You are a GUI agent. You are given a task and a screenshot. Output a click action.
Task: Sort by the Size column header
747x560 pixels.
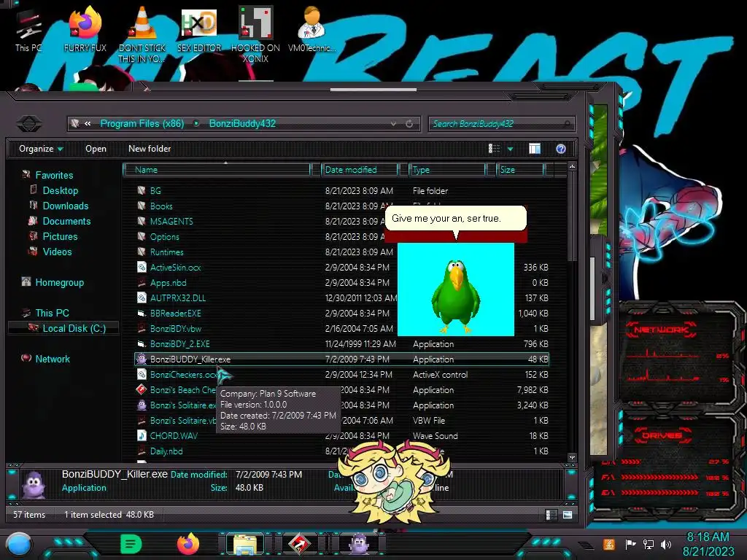click(x=520, y=169)
